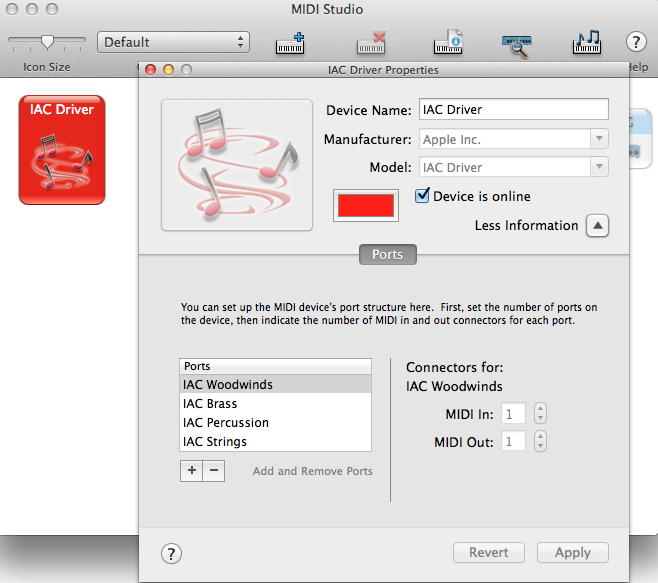
Task: Click the Revert button
Action: 489,552
